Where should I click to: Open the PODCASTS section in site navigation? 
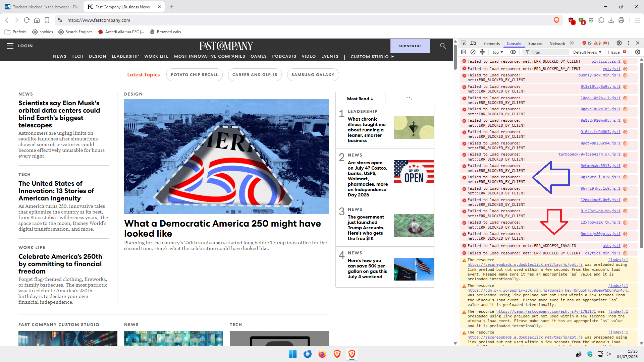[284, 56]
